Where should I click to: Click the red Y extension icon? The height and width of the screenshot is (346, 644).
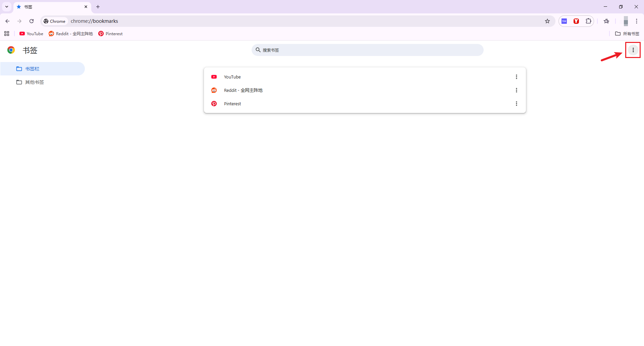click(576, 21)
